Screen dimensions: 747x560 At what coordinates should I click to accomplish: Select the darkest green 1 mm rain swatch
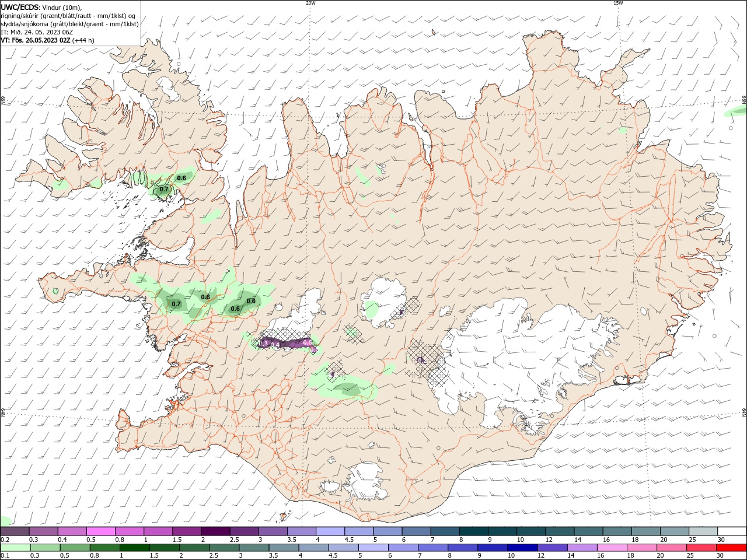[134, 548]
